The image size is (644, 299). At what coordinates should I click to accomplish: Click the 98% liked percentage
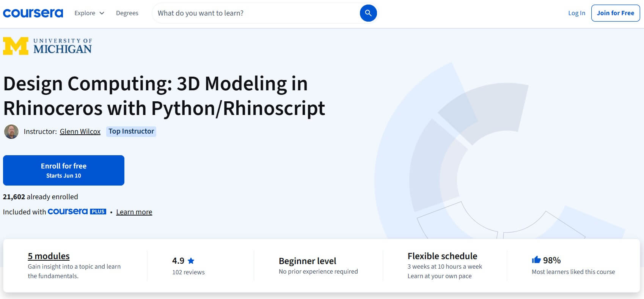pos(552,260)
